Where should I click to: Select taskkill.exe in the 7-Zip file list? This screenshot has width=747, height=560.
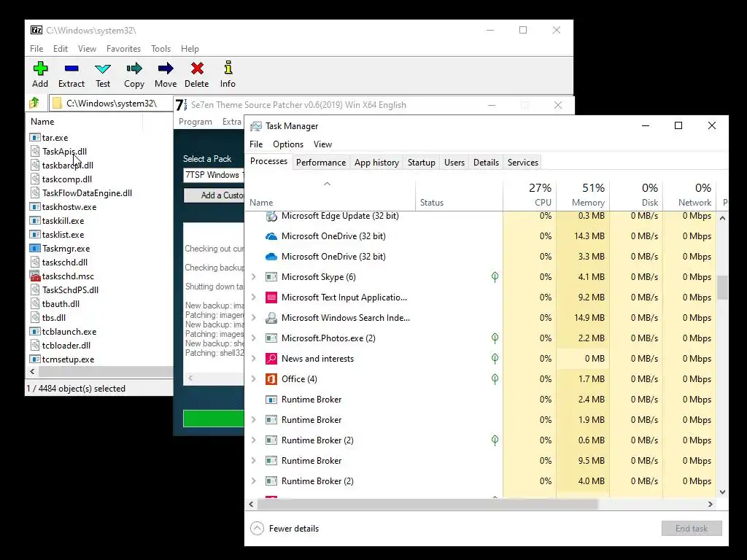click(x=63, y=220)
